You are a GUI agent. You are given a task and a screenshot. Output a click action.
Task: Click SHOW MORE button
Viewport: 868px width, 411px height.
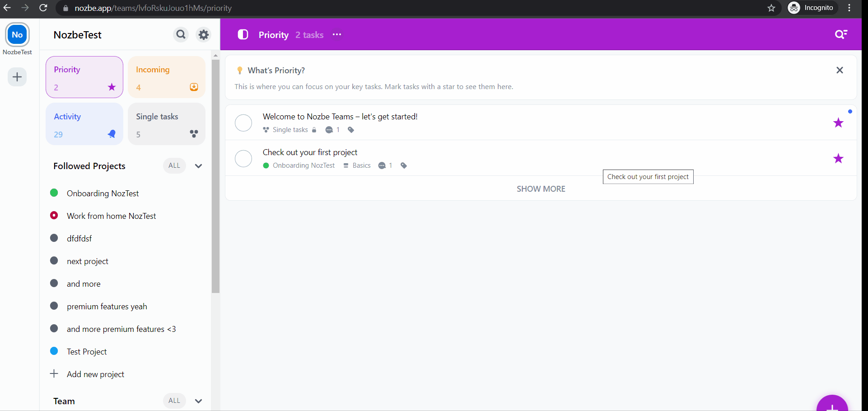click(x=541, y=189)
